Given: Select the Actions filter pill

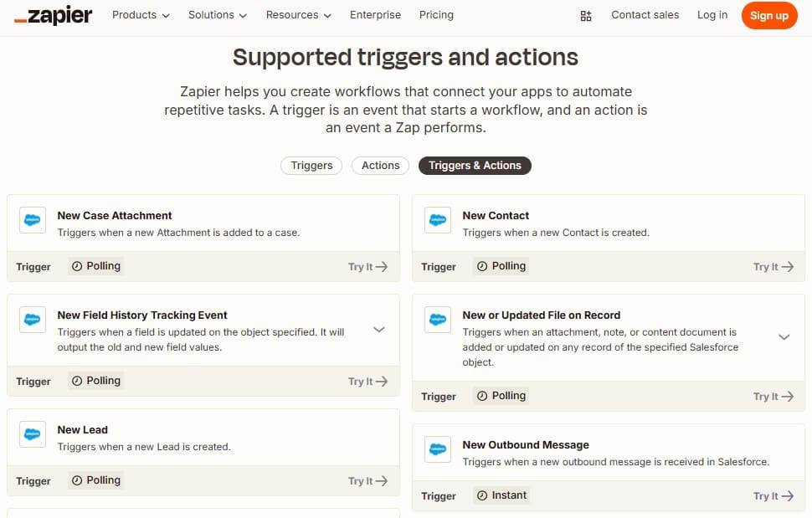Looking at the screenshot, I should pos(379,166).
